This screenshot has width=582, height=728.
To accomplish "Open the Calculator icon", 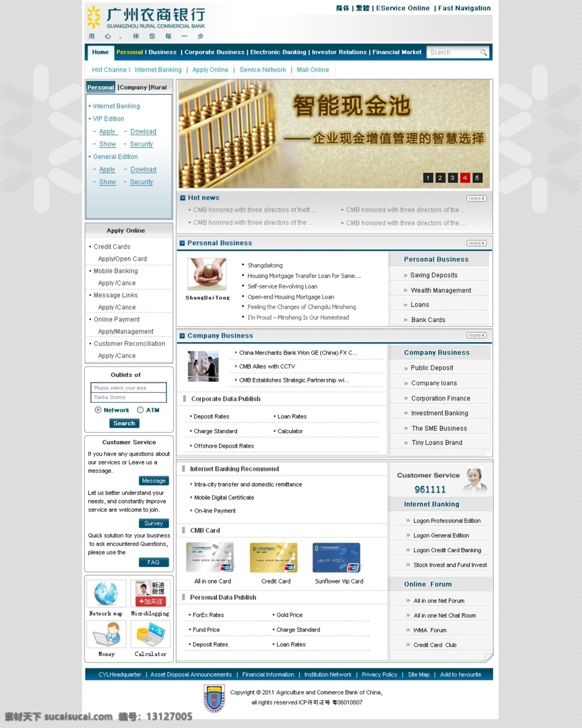I will click(x=150, y=634).
